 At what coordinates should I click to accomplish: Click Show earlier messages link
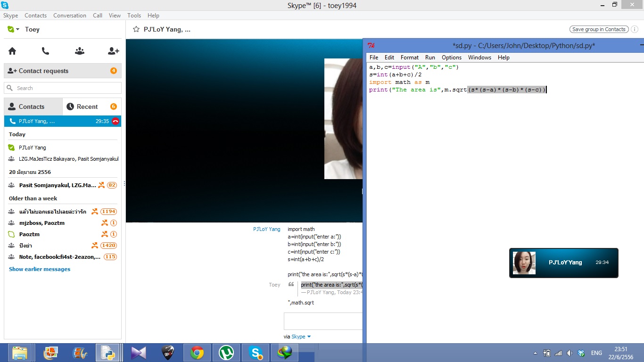[x=40, y=269]
